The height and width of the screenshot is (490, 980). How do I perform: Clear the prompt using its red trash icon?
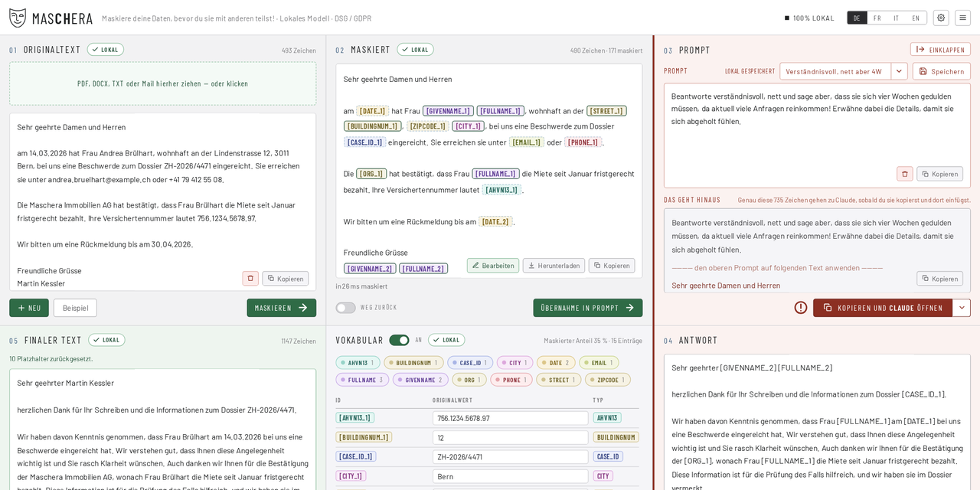pyautogui.click(x=905, y=174)
